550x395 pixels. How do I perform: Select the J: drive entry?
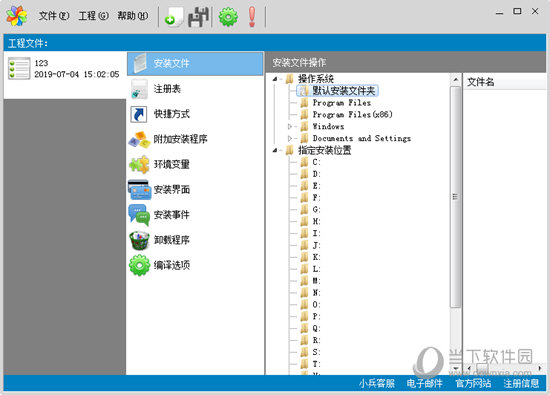click(316, 245)
